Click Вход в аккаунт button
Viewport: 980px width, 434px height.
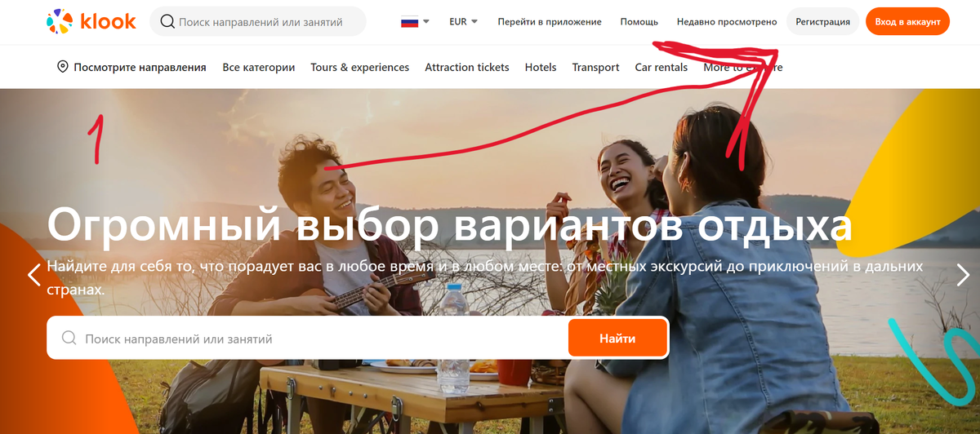pos(907,22)
